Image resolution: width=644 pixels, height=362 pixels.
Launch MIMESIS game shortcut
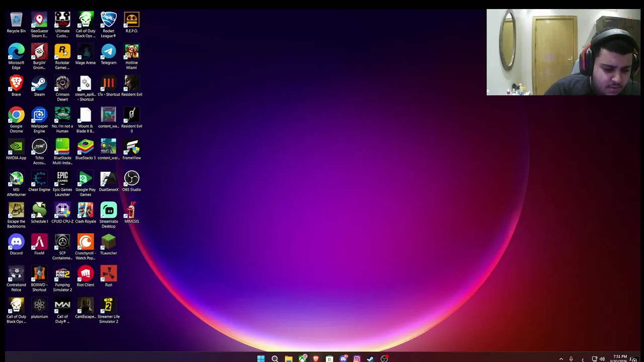tap(132, 213)
